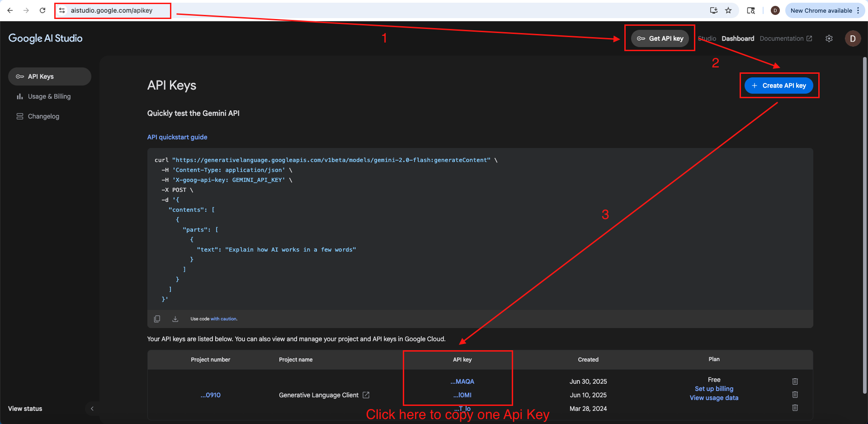The image size is (868, 424).
Task: Open Generative Language Client external link icon
Action: pos(366,395)
